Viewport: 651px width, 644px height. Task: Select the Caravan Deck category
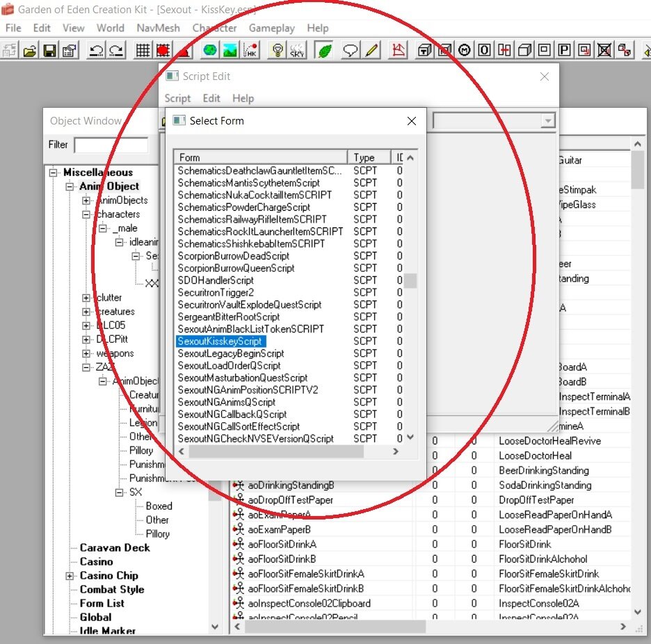click(x=115, y=548)
